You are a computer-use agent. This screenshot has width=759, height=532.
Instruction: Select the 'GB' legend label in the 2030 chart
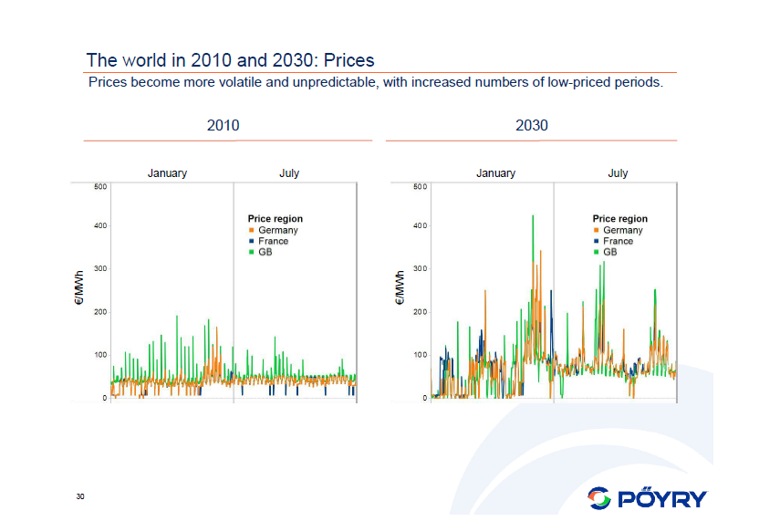(609, 252)
